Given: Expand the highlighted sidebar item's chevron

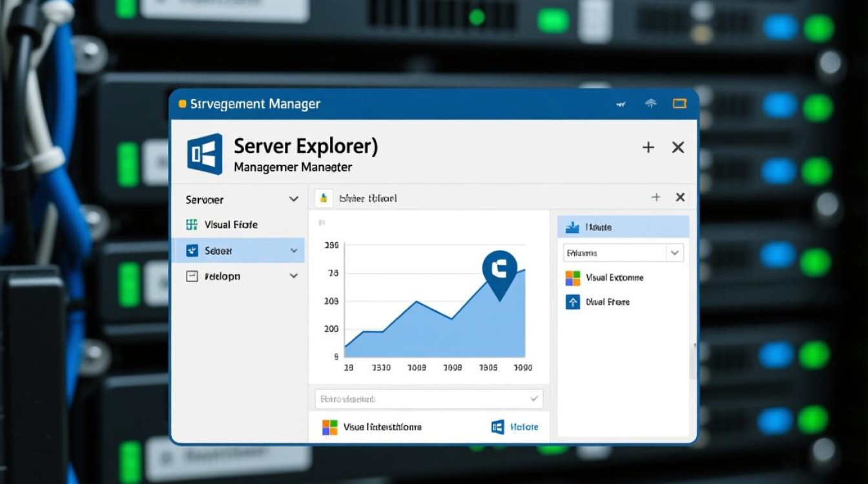Looking at the screenshot, I should [294, 250].
